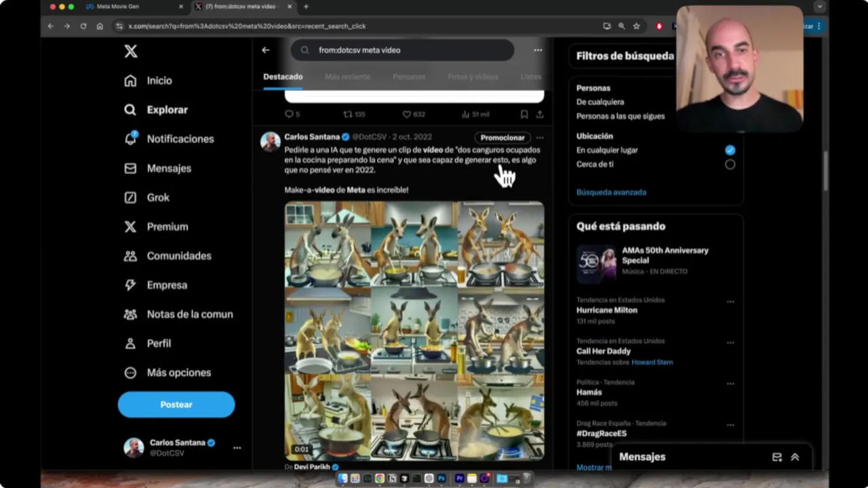The width and height of the screenshot is (868, 488).
Task: Click the Promocionar button on the tweet
Action: pos(502,138)
